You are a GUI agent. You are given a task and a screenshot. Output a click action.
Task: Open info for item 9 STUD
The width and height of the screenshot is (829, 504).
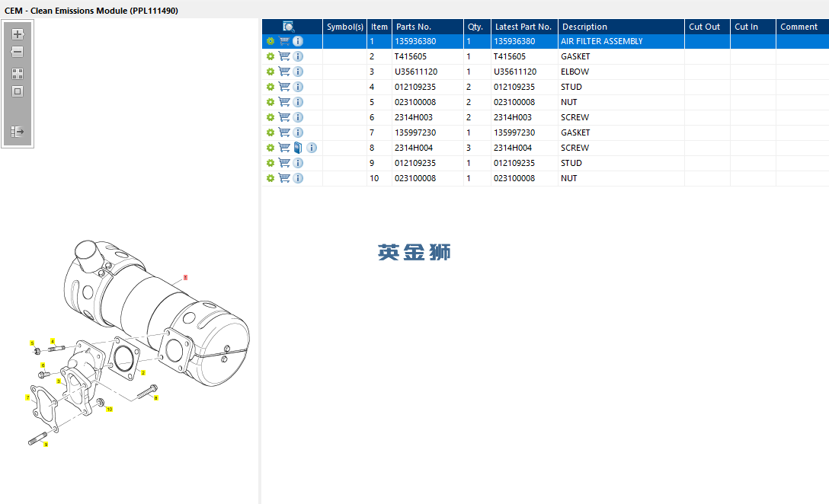click(298, 163)
